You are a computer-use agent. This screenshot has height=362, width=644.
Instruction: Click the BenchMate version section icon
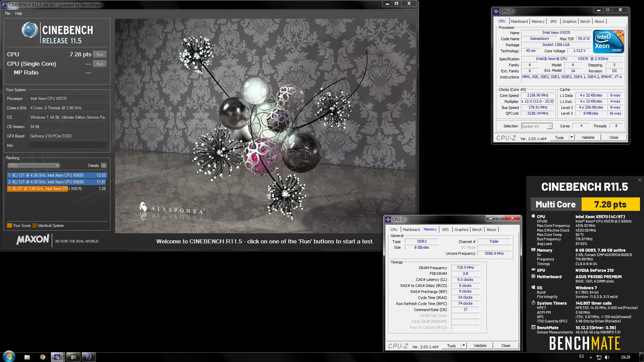533,327
